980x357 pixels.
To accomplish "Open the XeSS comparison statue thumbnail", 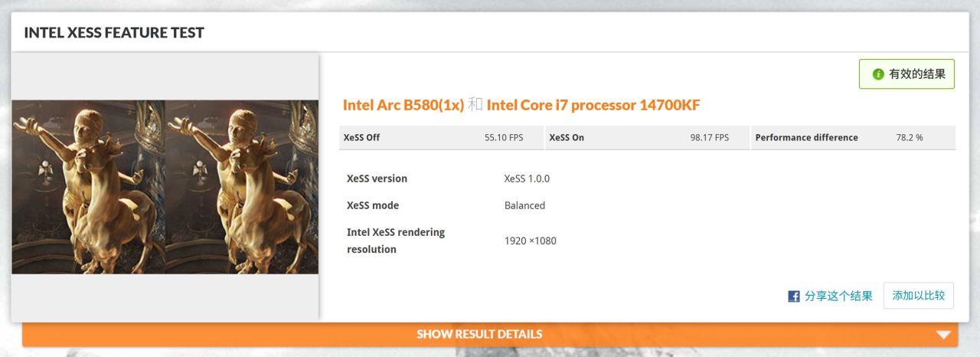I will click(x=165, y=187).
